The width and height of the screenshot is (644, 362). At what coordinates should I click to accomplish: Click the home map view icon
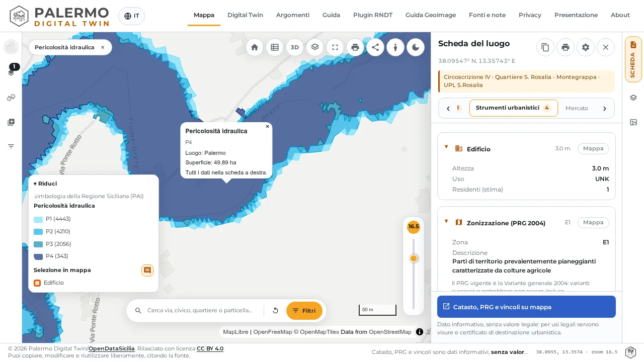coord(255,47)
